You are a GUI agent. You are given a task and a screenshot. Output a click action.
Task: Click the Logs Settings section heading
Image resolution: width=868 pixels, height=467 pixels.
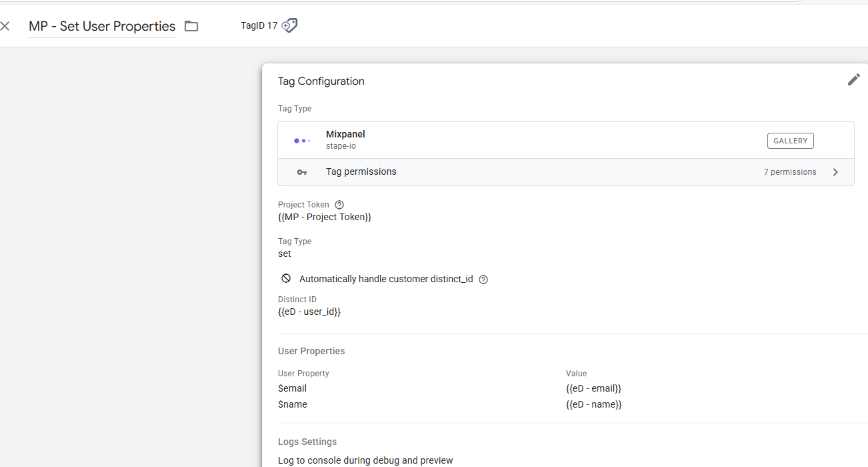click(x=307, y=442)
